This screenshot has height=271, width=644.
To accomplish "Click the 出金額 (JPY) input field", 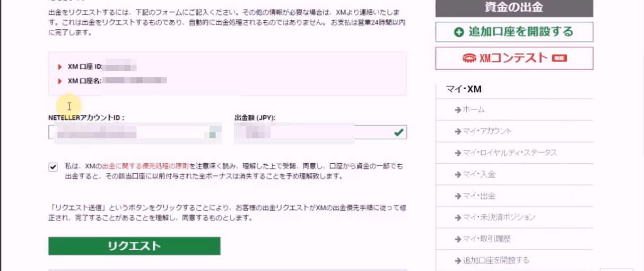I will (x=320, y=132).
